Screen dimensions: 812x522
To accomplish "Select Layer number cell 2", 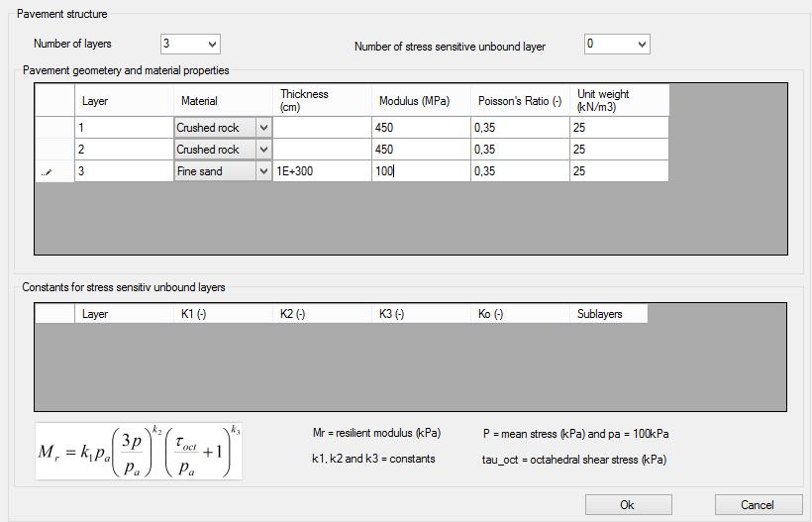I will point(125,150).
